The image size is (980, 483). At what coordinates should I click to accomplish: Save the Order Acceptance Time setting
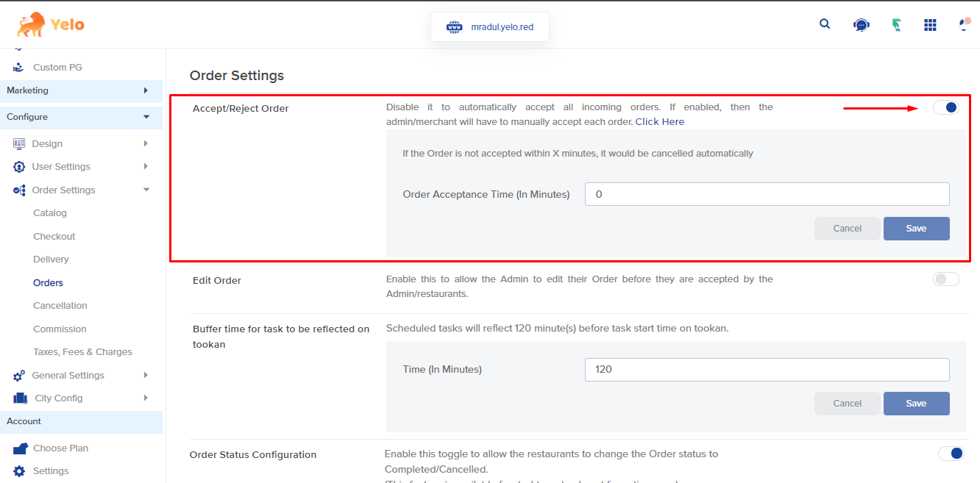916,229
